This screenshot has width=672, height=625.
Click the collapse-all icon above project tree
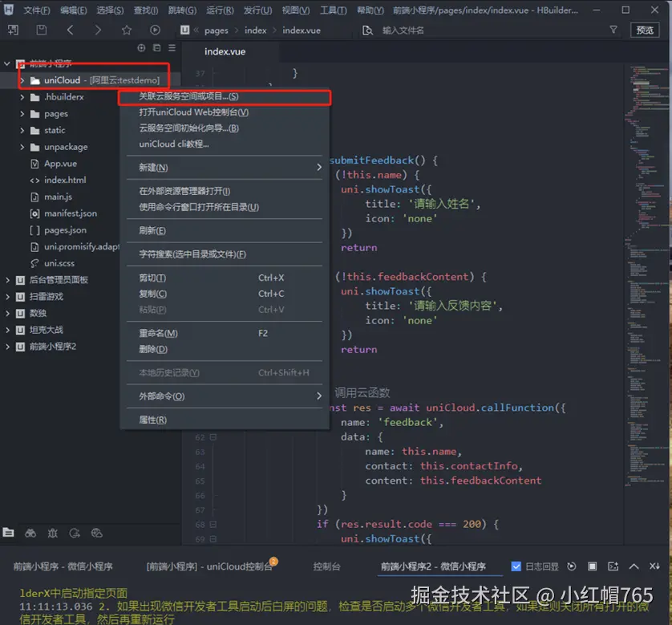pos(157,48)
